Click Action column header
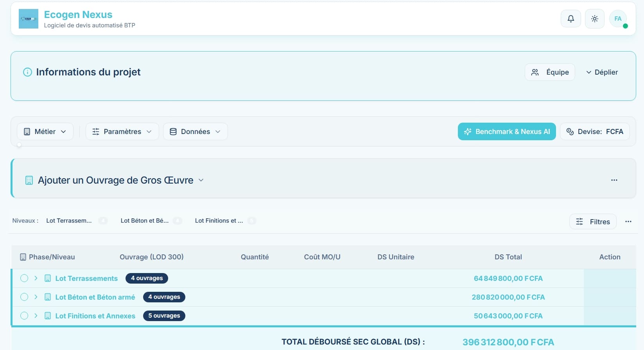The height and width of the screenshot is (350, 644). point(610,257)
